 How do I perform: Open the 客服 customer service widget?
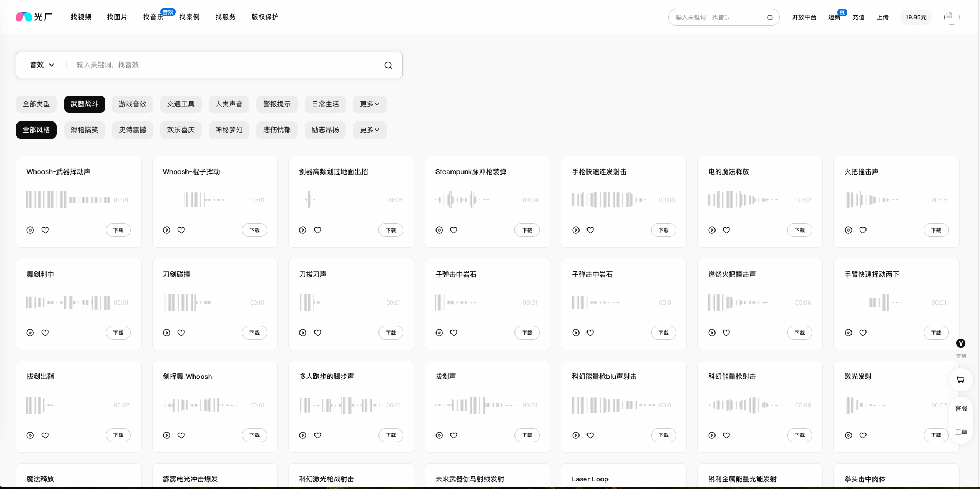961,408
